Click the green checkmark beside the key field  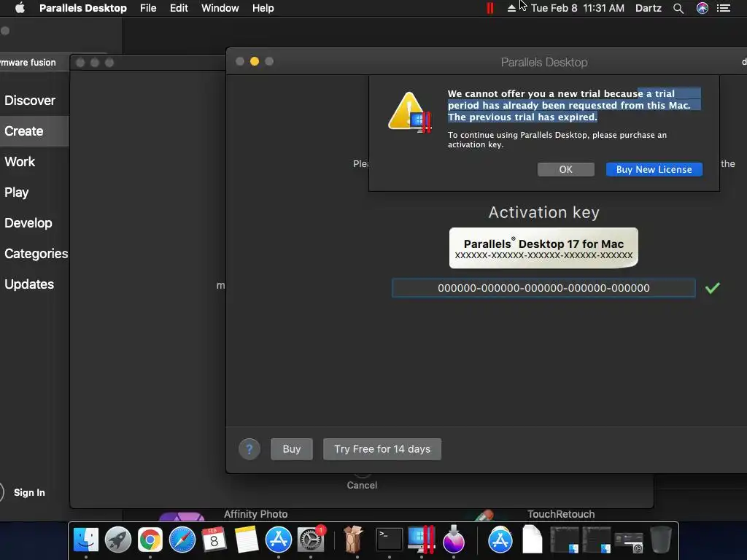pos(713,288)
